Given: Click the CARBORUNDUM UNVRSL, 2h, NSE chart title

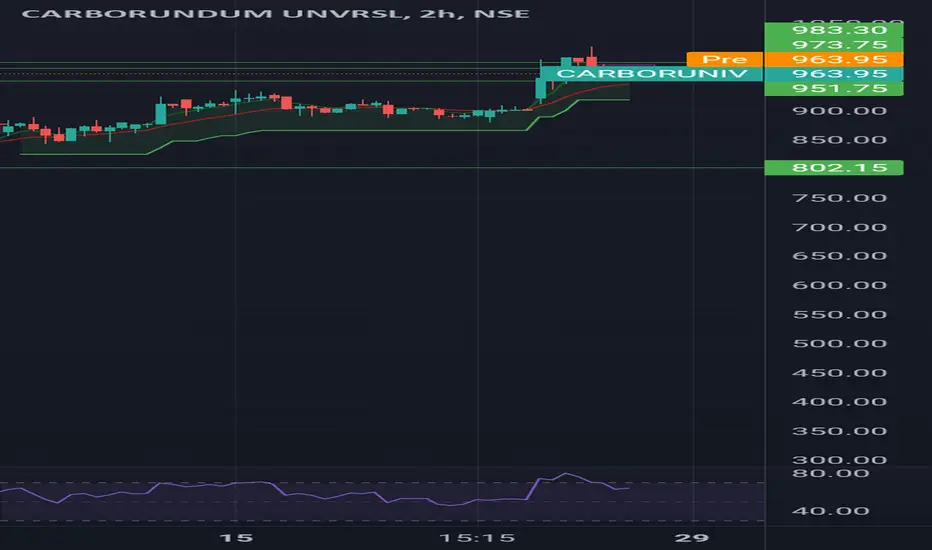Looking at the screenshot, I should [x=275, y=13].
